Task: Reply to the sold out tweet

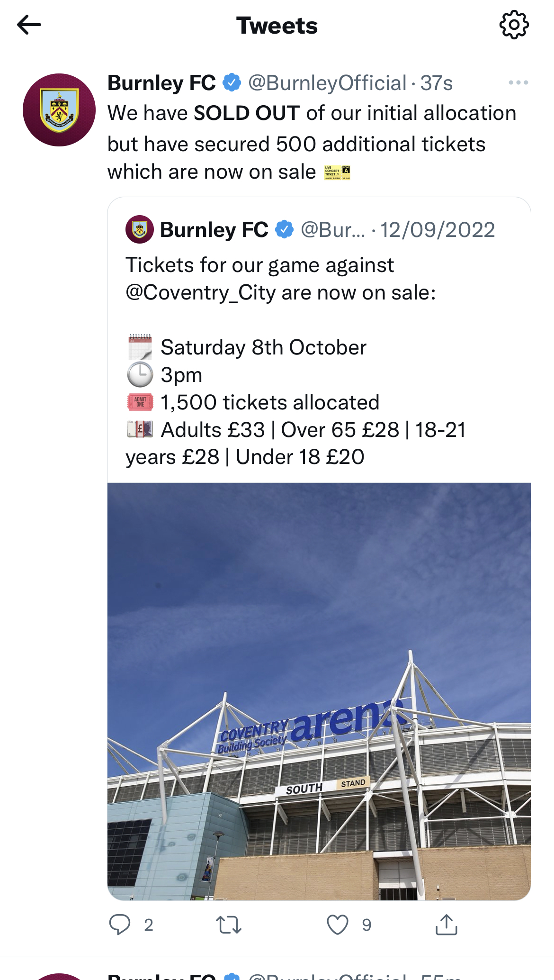Action: pyautogui.click(x=120, y=924)
